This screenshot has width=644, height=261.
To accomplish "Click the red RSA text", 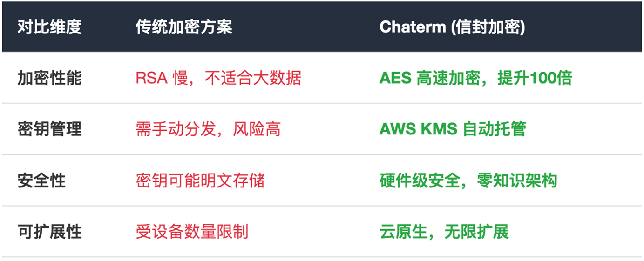I will click(x=151, y=78).
